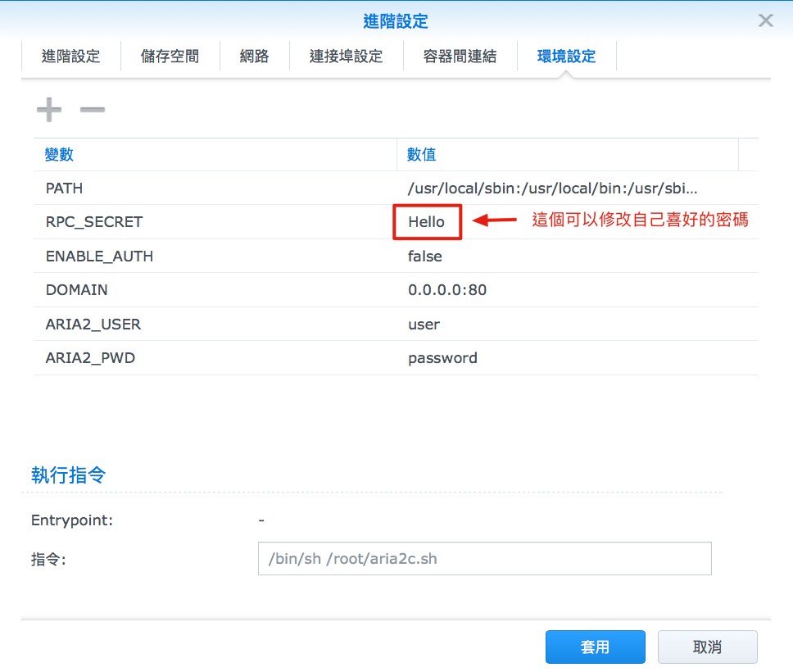This screenshot has width=793, height=672.
Task: Select the RPC_SECRET value Hello
Action: (426, 221)
